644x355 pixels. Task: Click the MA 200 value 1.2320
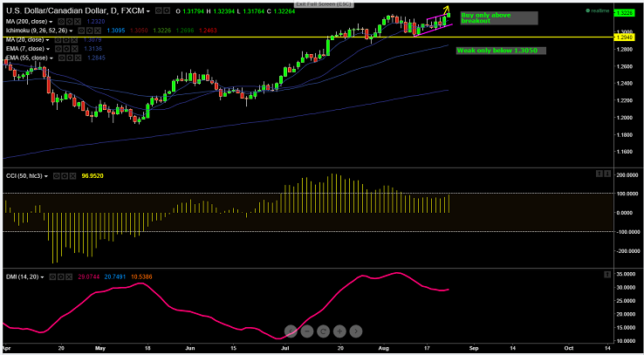click(95, 21)
